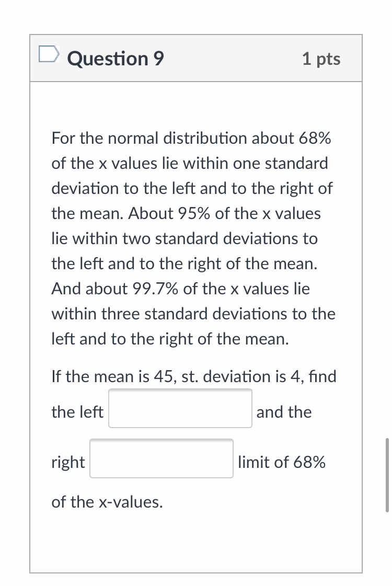Click "For the normal distribution" opening text
Viewport: 392px width, 586px height.
point(149,139)
